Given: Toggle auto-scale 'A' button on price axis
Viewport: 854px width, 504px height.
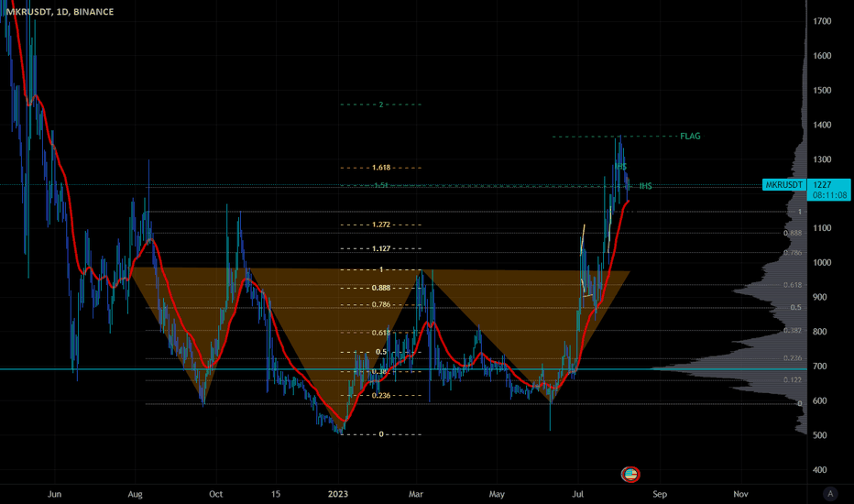Looking at the screenshot, I should (x=830, y=494).
